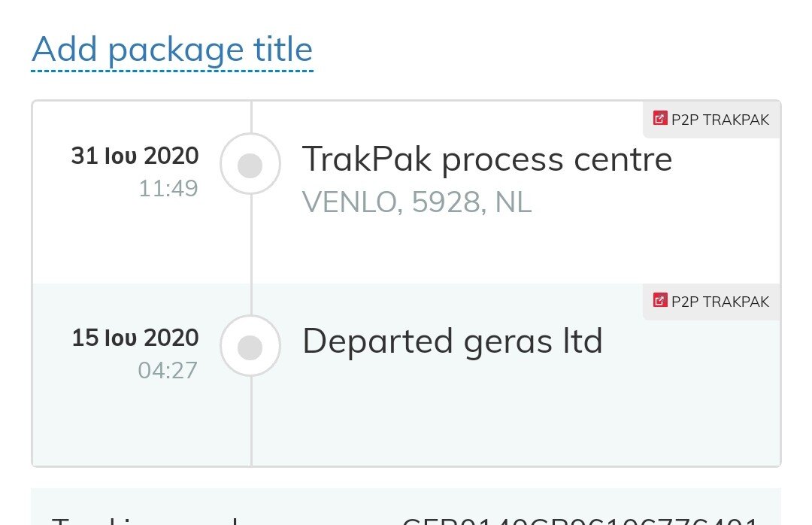The image size is (812, 525).
Task: Click the 15 Ιου 2020 date label
Action: 135,338
